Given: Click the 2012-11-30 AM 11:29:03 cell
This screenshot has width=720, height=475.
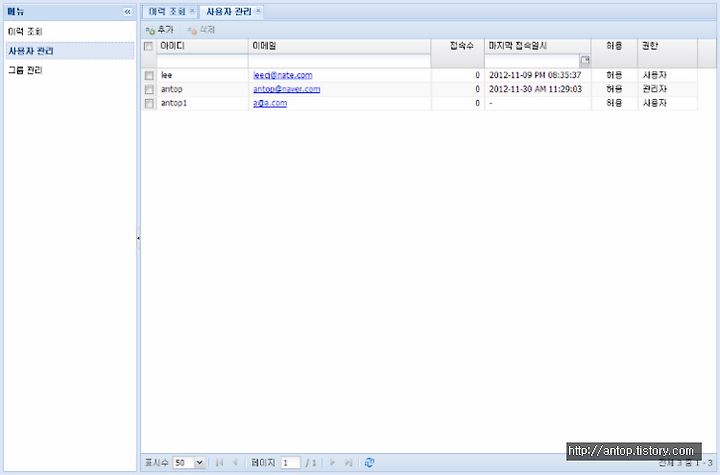Looking at the screenshot, I should coord(537,89).
